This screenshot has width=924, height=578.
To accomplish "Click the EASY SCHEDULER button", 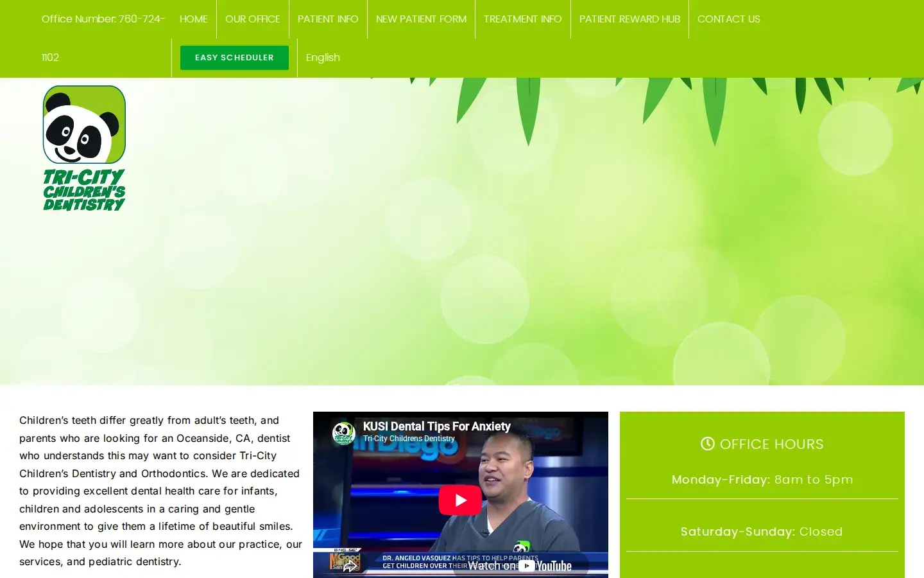I will [x=234, y=58].
